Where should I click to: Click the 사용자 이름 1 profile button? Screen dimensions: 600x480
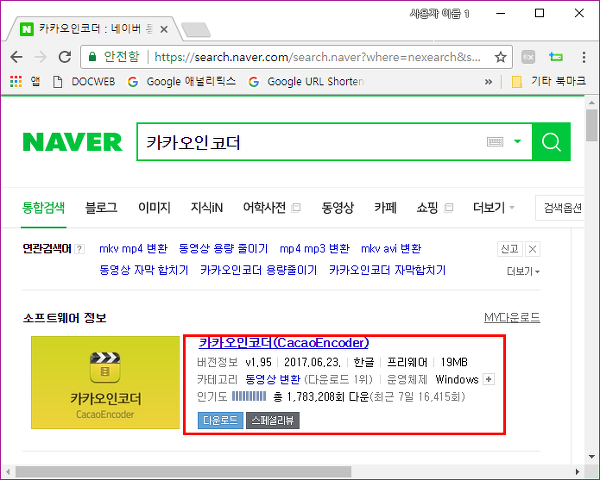click(x=440, y=14)
